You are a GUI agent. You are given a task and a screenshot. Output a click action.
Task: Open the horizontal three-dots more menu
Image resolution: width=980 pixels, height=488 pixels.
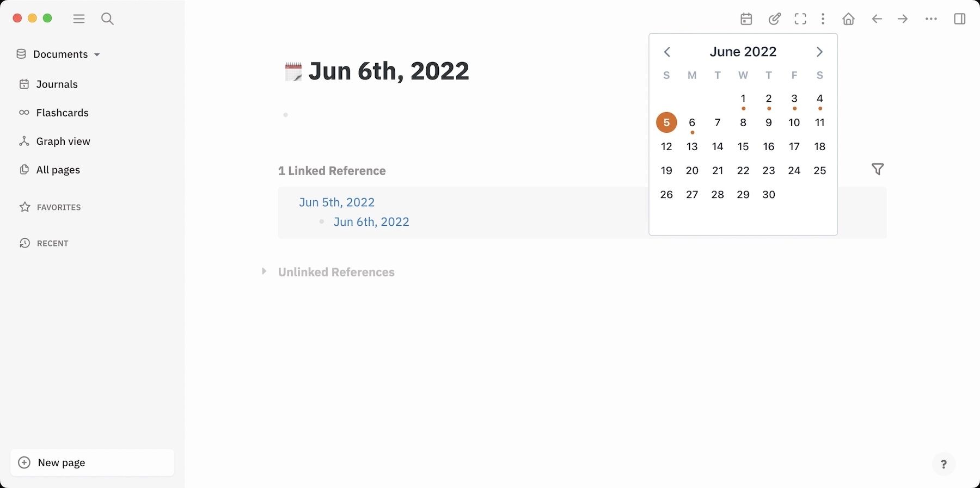tap(931, 19)
